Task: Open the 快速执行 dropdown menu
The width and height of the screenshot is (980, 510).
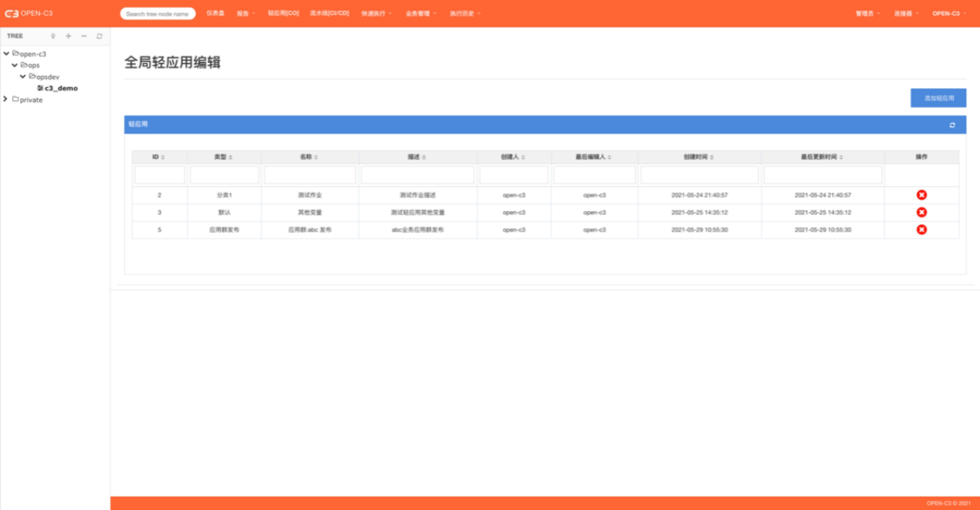Action: tap(376, 14)
